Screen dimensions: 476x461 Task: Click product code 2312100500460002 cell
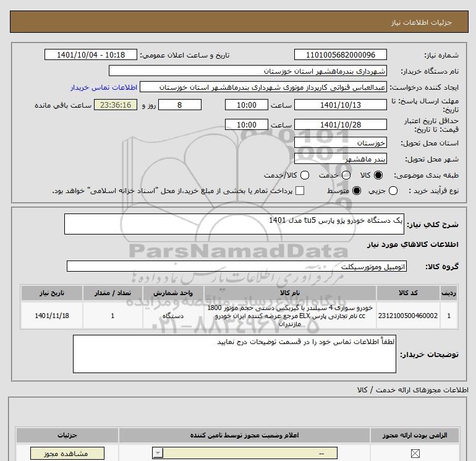pos(408,316)
